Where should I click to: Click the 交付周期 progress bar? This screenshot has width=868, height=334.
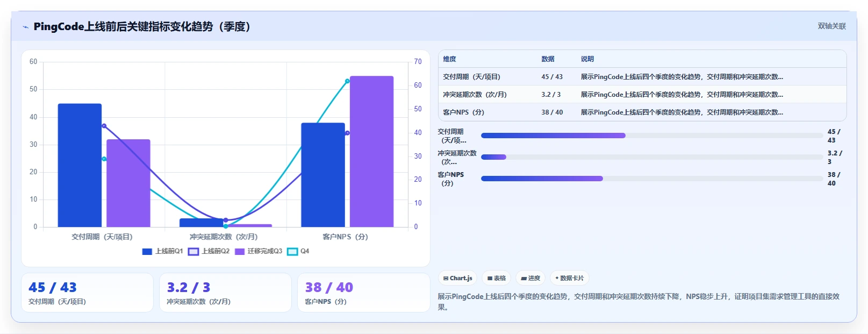pyautogui.click(x=652, y=136)
